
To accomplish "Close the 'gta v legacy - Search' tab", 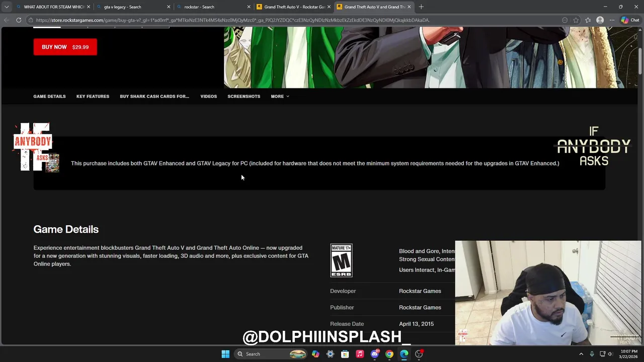I will 169,7.
